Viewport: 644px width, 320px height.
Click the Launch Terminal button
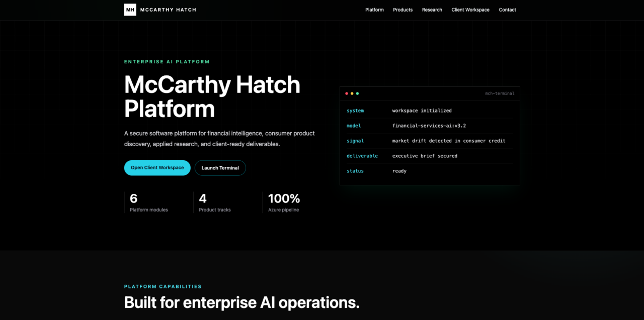(220, 168)
